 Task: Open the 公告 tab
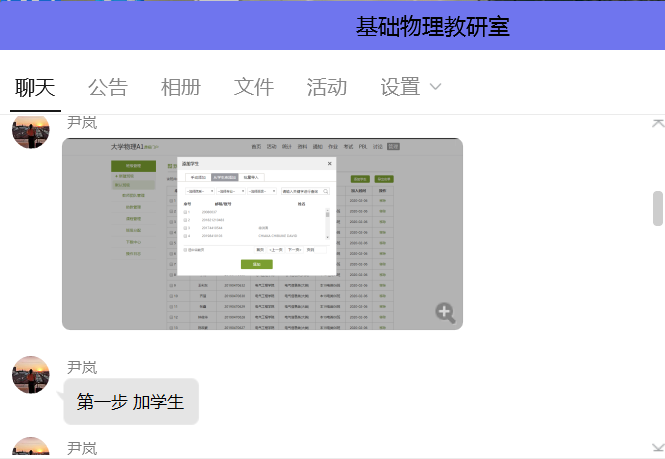(x=108, y=87)
